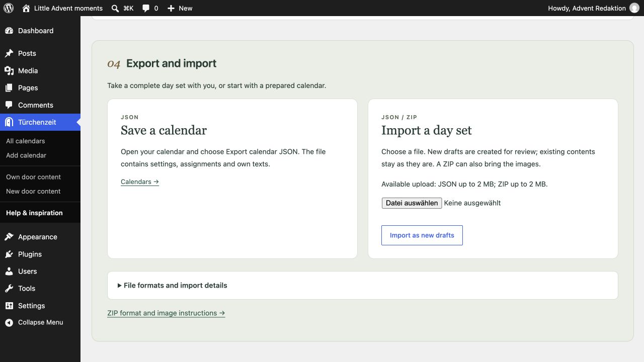Click the Datei auswählen file button
The width and height of the screenshot is (644, 362).
412,203
